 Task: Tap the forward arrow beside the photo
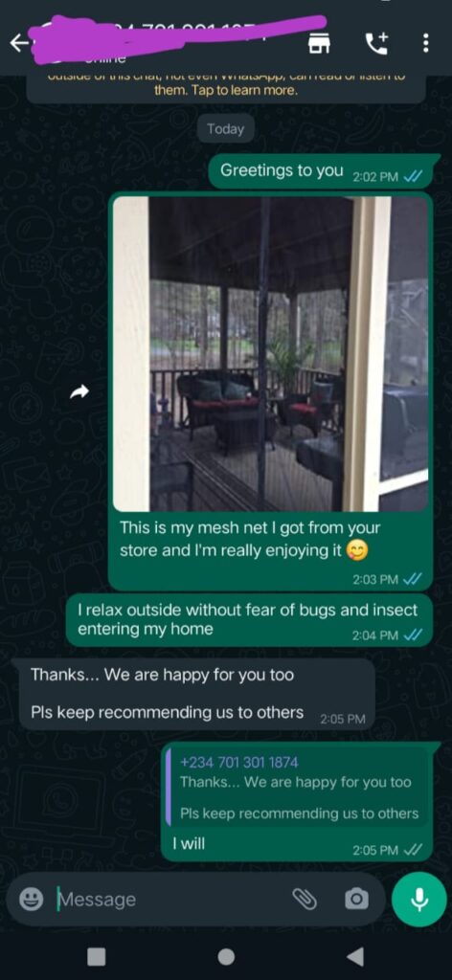pyautogui.click(x=79, y=391)
